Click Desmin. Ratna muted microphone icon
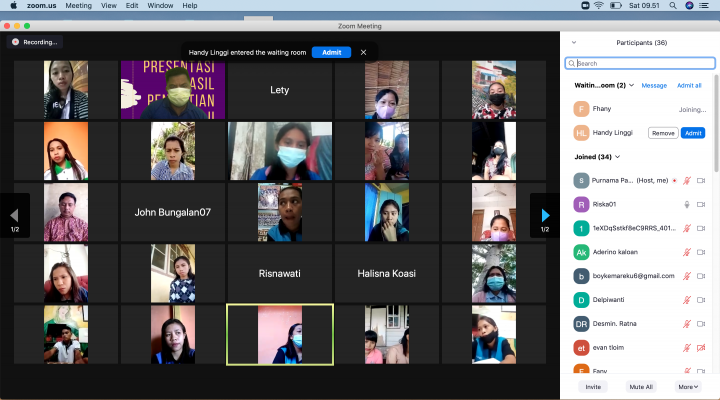 [687, 324]
